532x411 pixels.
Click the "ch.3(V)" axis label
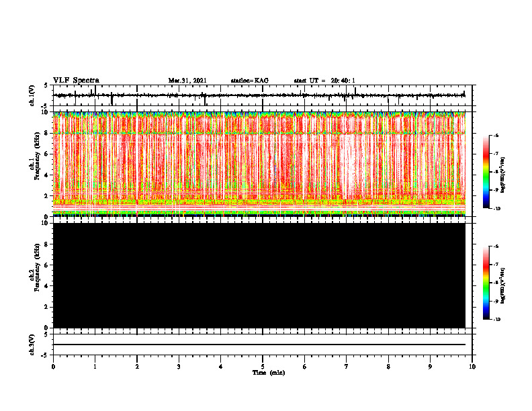pos(32,345)
